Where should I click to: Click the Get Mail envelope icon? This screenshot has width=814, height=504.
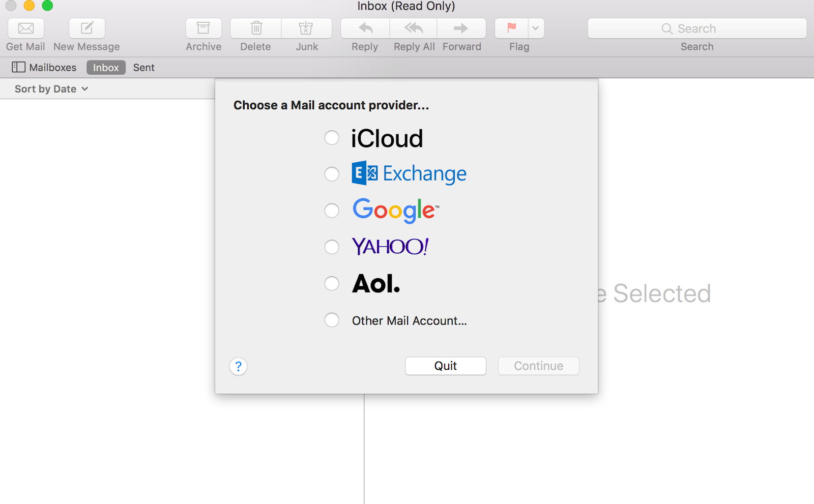click(x=26, y=28)
